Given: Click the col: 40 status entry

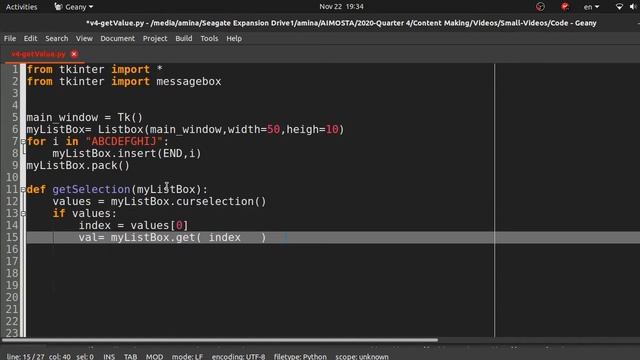Looking at the screenshot, I should click(x=60, y=356).
